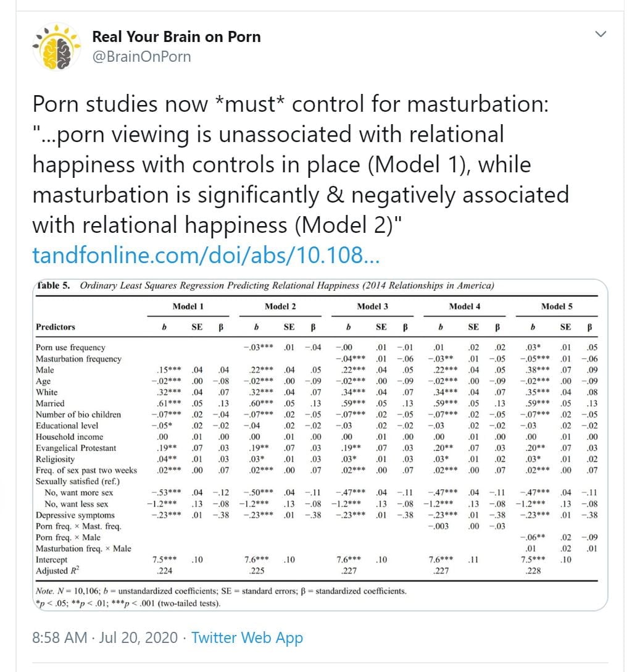Image resolution: width=632 pixels, height=672 pixels.
Task: Click the @BrainOnPorn handle
Action: pos(141,57)
